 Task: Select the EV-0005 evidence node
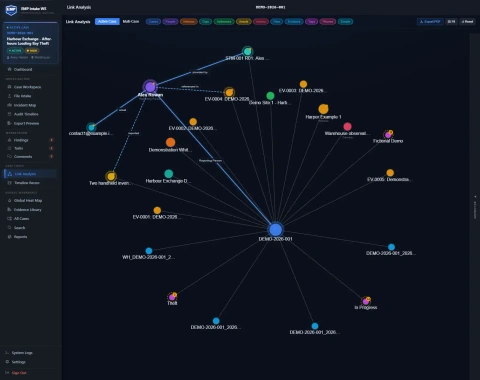click(390, 173)
